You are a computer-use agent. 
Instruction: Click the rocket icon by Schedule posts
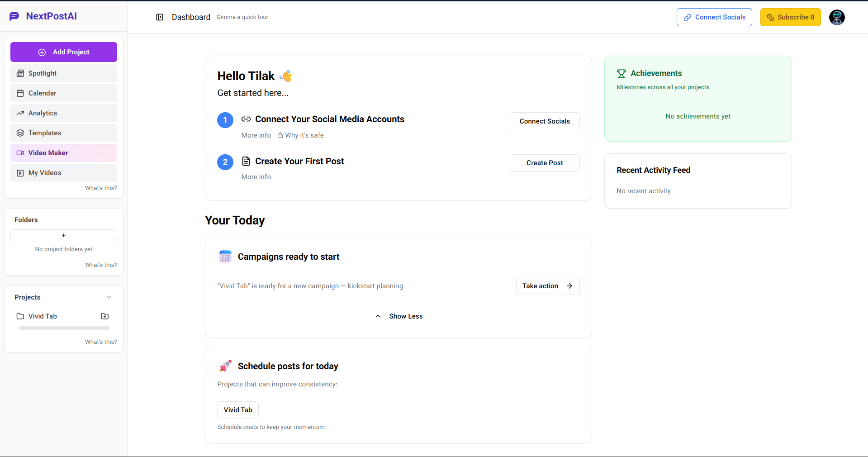pos(225,366)
